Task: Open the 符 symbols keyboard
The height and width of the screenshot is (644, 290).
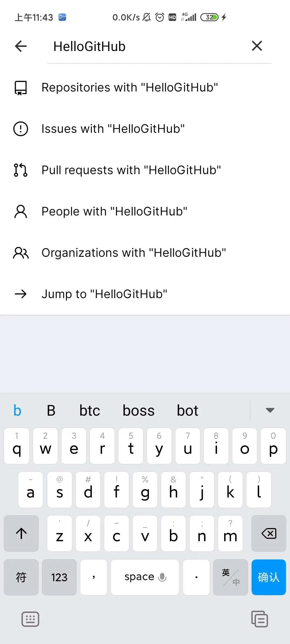Action: coord(21,577)
